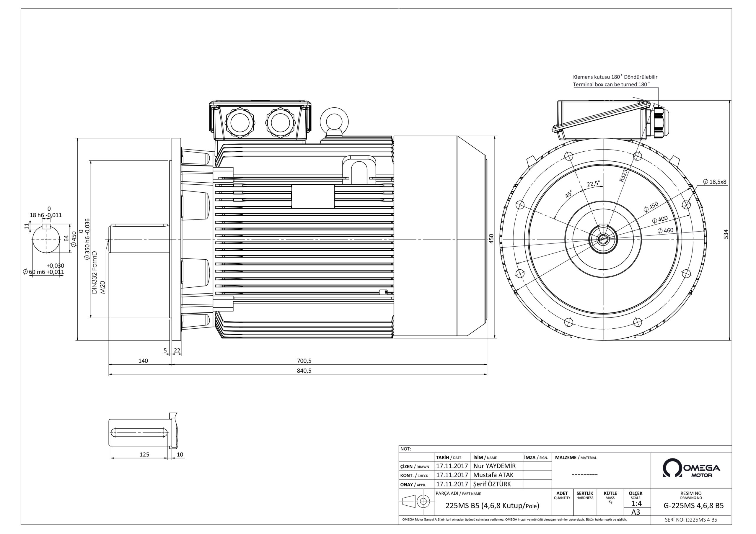Screen dimensions: 756x534
Task: Click the 22,5° angle dimension
Action: [x=593, y=184]
